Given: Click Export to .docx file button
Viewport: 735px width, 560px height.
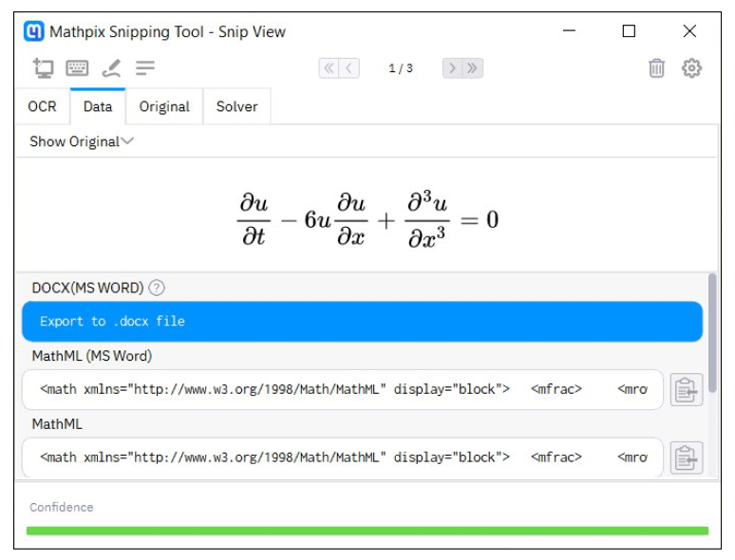Looking at the screenshot, I should 362,322.
